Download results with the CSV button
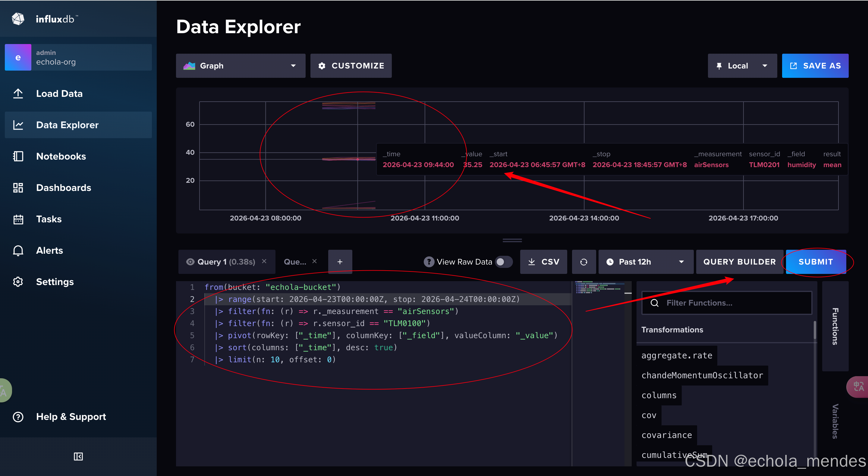 click(x=543, y=262)
